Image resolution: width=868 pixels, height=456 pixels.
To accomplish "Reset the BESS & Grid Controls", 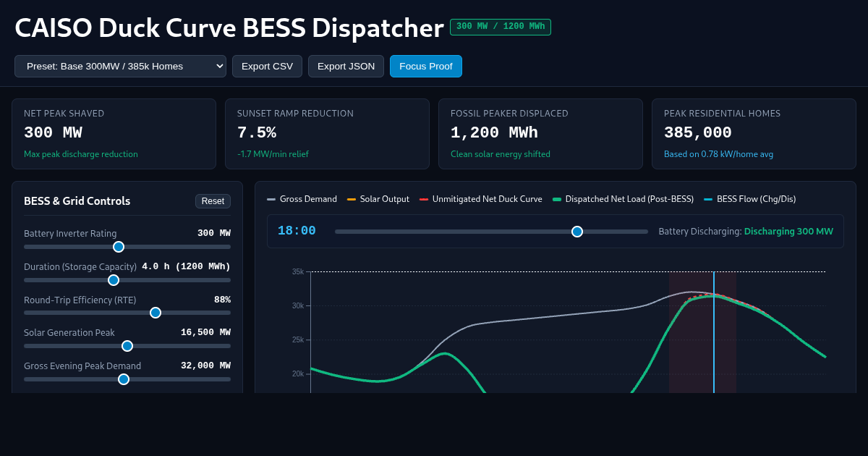I will [213, 201].
